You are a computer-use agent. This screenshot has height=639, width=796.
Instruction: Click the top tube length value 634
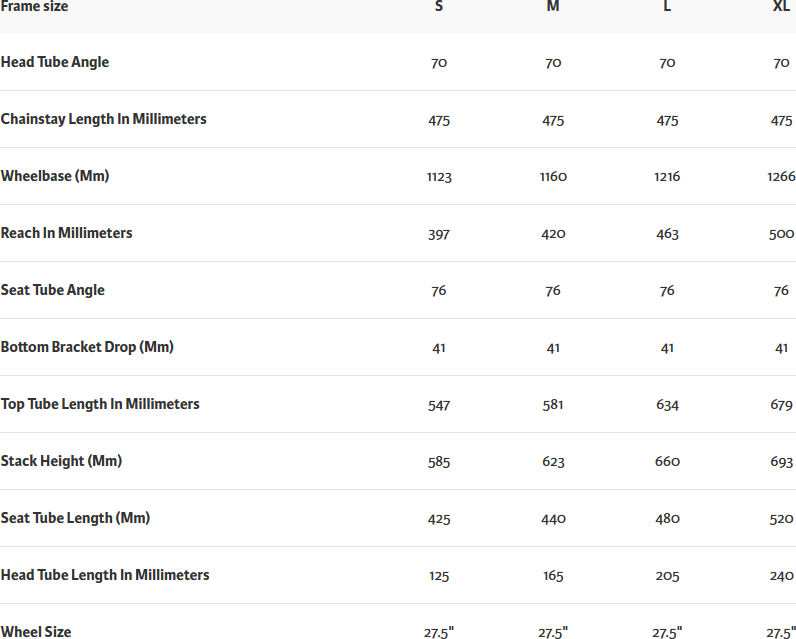coord(667,405)
